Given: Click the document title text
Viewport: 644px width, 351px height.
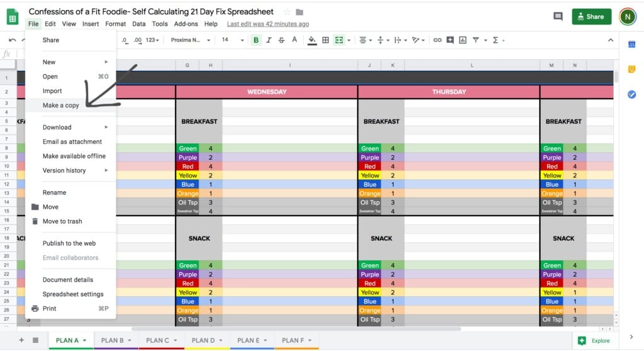Looking at the screenshot, I should (x=151, y=11).
